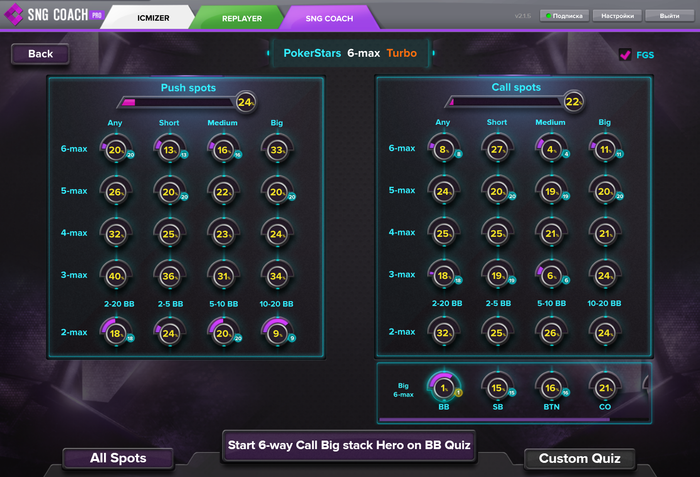Select Call 6-max Short dial

[x=498, y=150]
